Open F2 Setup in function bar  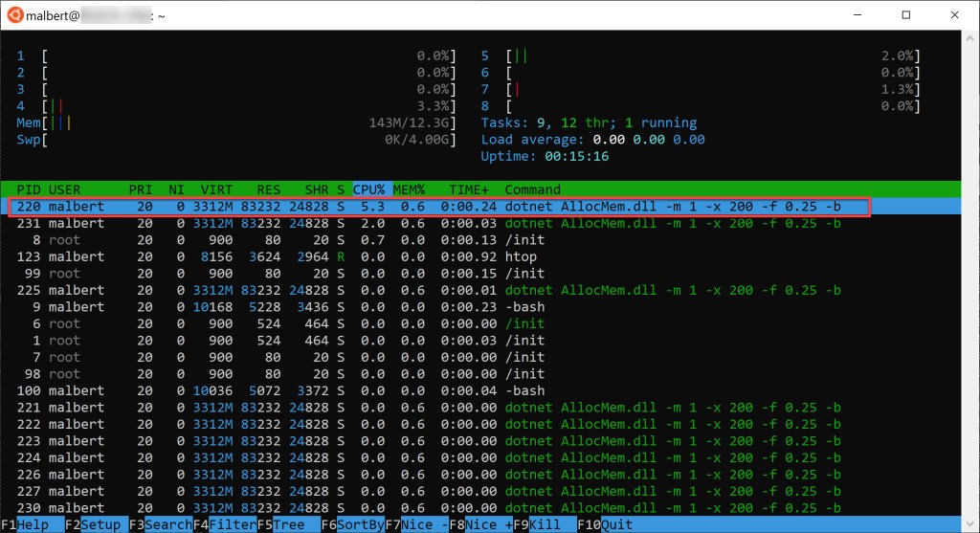coord(96,524)
